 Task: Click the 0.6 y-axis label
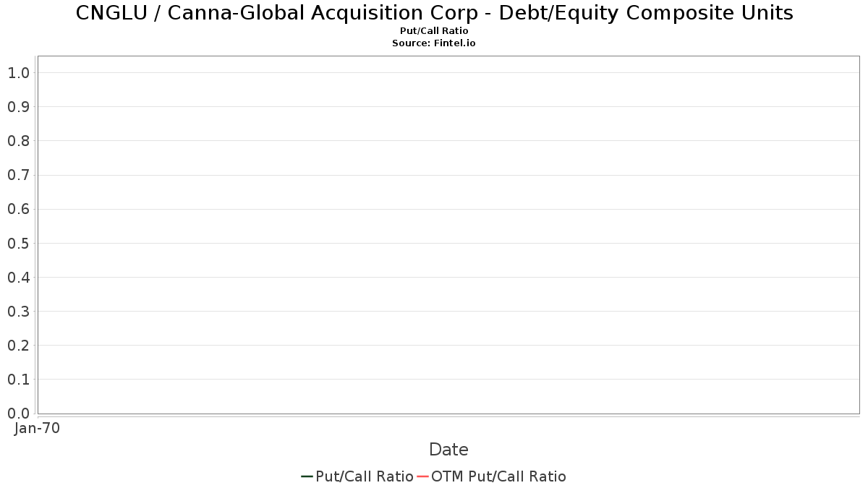pyautogui.click(x=18, y=209)
